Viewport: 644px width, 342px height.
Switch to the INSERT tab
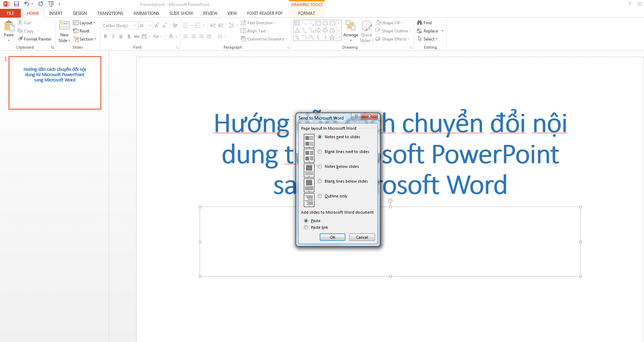pos(56,13)
